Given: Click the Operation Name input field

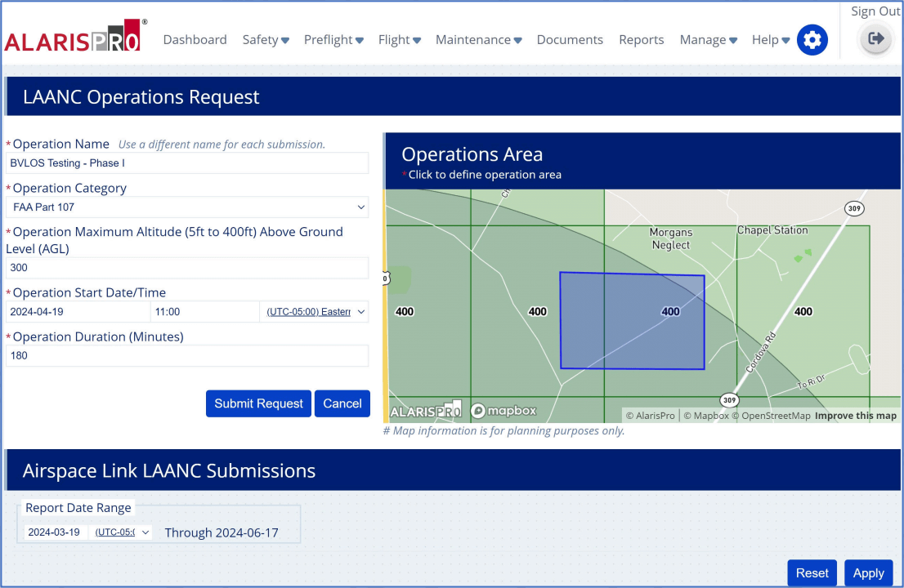Looking at the screenshot, I should click(186, 163).
